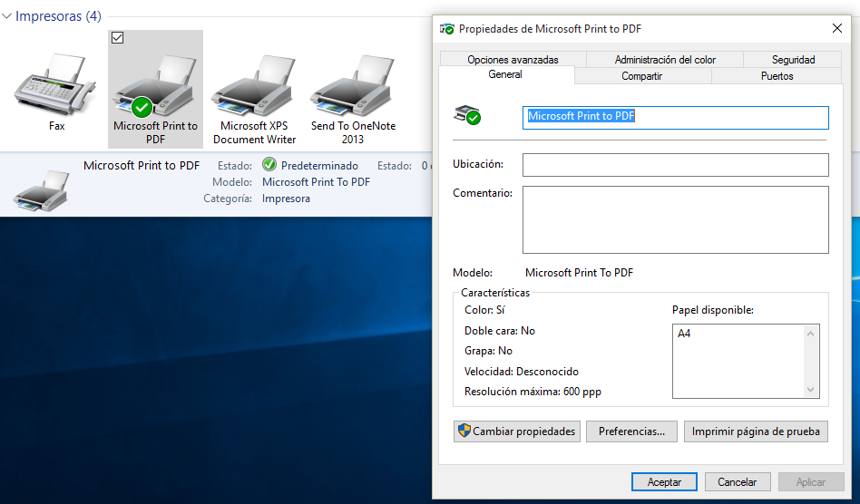Click the Predeterminado status text

[319, 166]
